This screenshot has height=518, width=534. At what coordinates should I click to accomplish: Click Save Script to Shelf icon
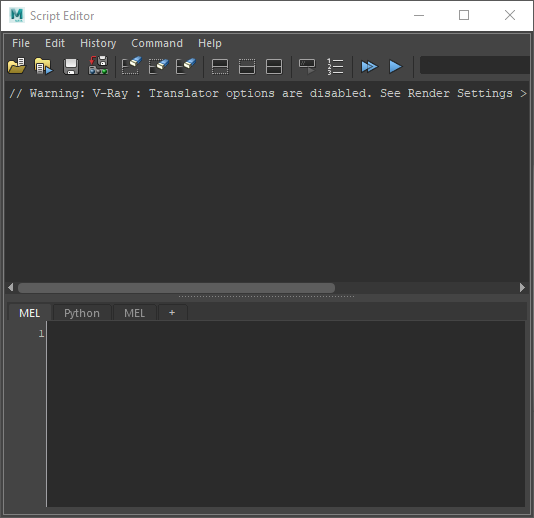point(98,66)
